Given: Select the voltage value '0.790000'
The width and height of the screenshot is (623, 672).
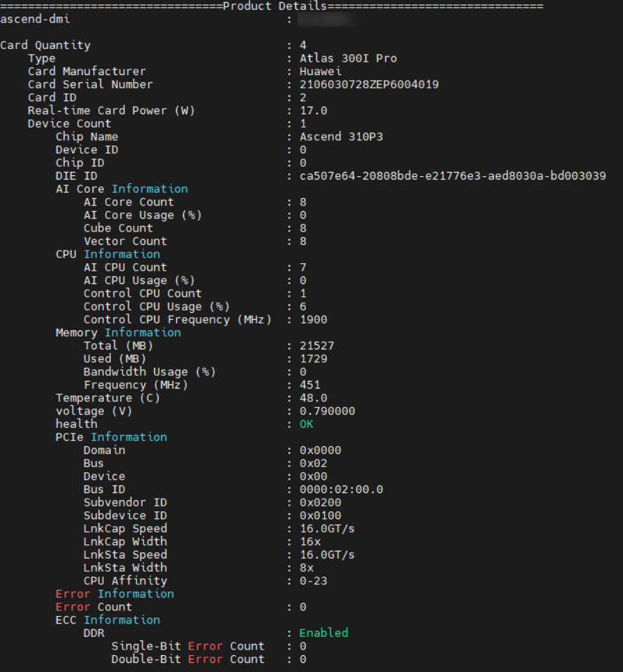Looking at the screenshot, I should (328, 411).
